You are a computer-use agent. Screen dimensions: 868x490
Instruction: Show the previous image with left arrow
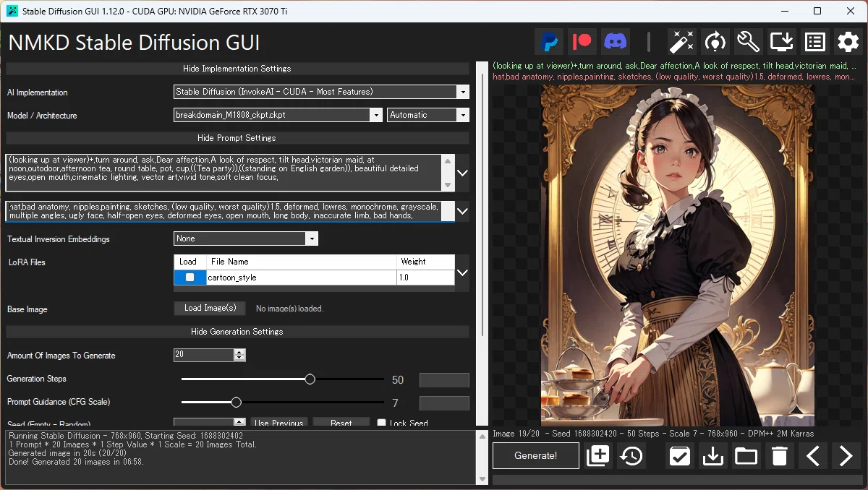(x=813, y=456)
